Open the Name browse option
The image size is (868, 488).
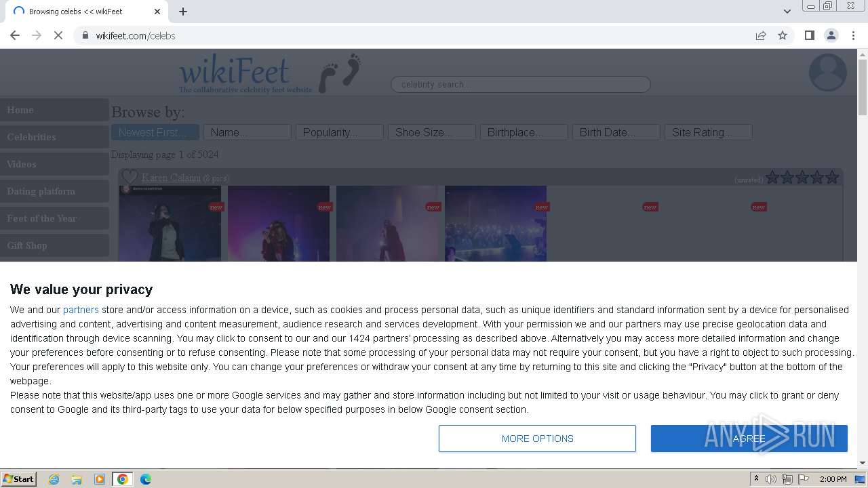point(248,132)
